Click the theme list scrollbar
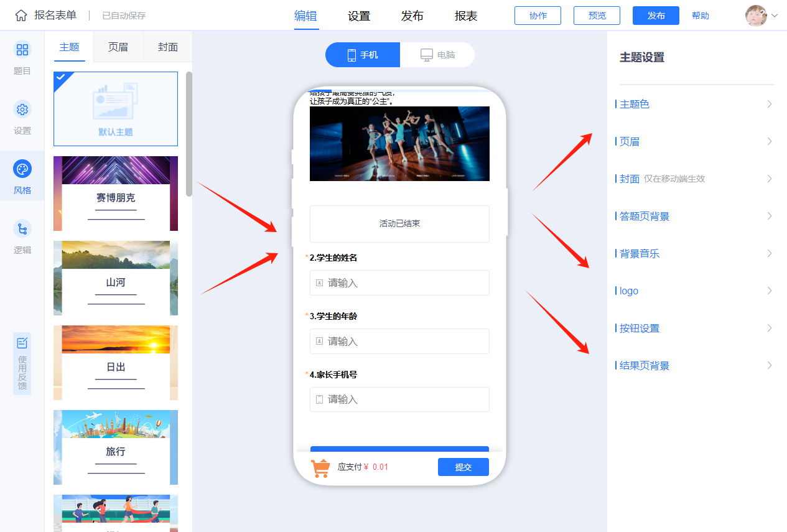This screenshot has height=532, width=787. click(x=189, y=134)
